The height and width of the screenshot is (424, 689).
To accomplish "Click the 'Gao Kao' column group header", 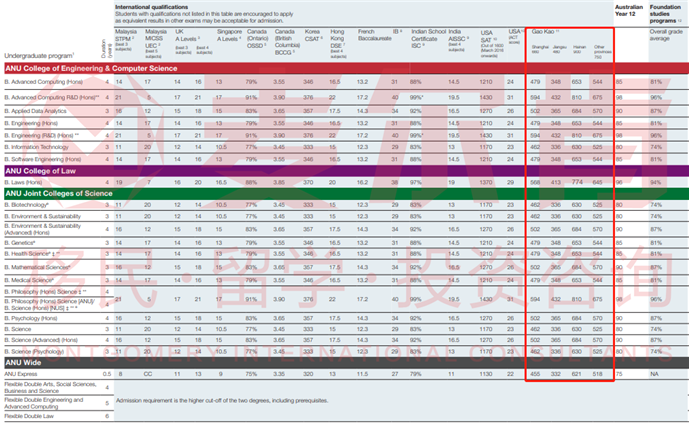I will tap(545, 32).
